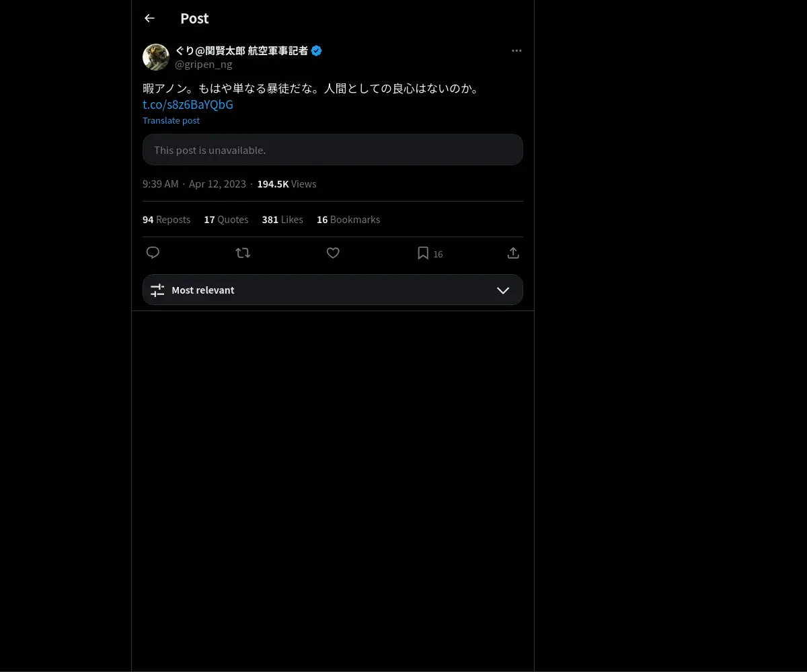The width and height of the screenshot is (807, 672).
Task: Click Translate post link
Action: click(171, 120)
